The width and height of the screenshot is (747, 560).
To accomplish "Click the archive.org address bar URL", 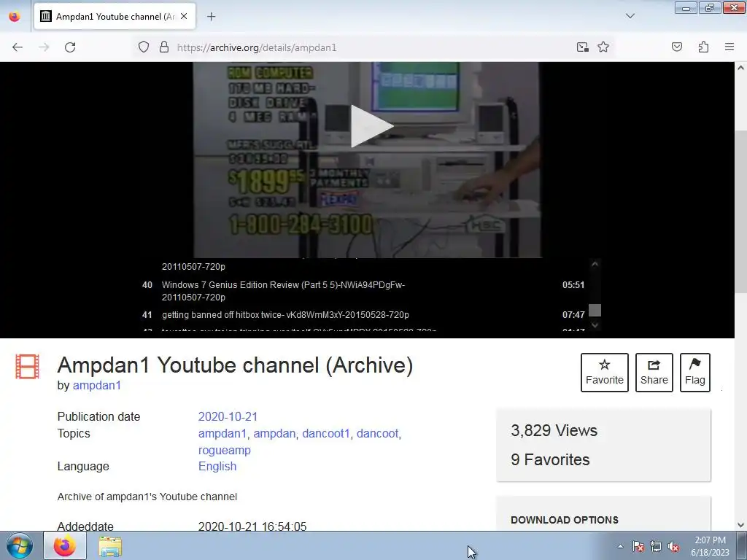I will pos(257,47).
